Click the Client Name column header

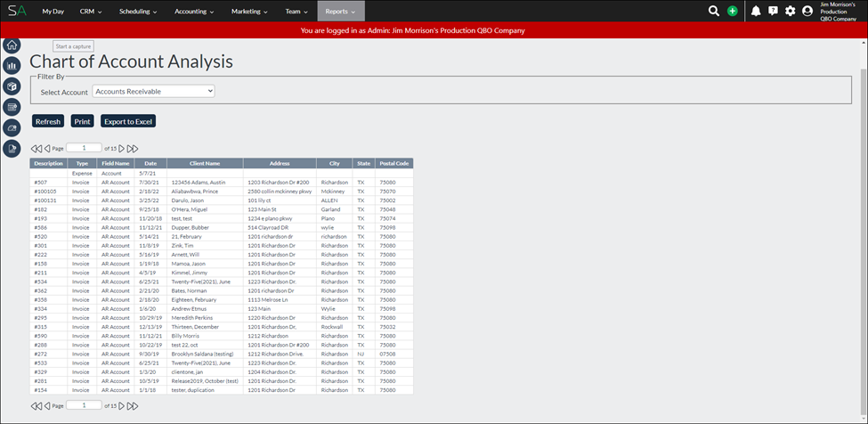point(205,163)
